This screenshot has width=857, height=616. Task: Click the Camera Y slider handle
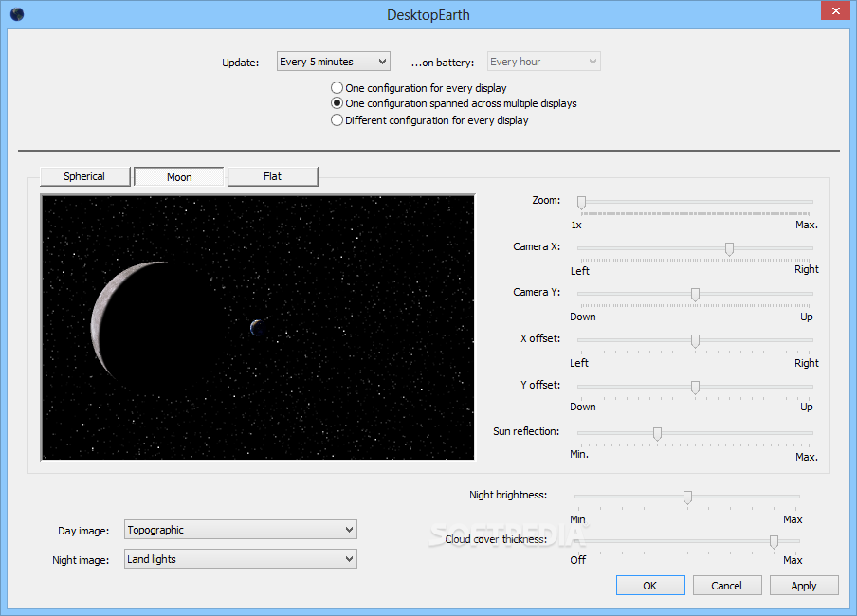pyautogui.click(x=695, y=295)
